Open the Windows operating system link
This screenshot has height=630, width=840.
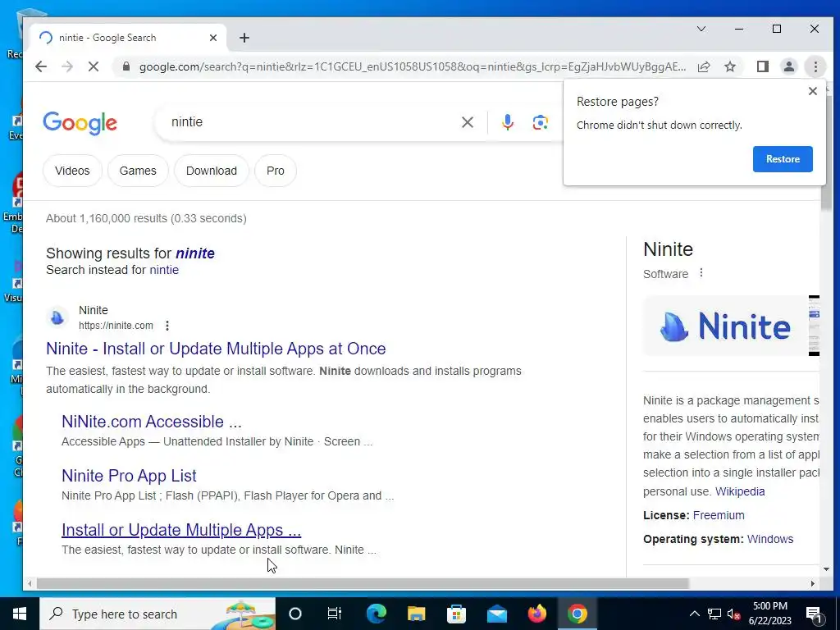pos(769,539)
